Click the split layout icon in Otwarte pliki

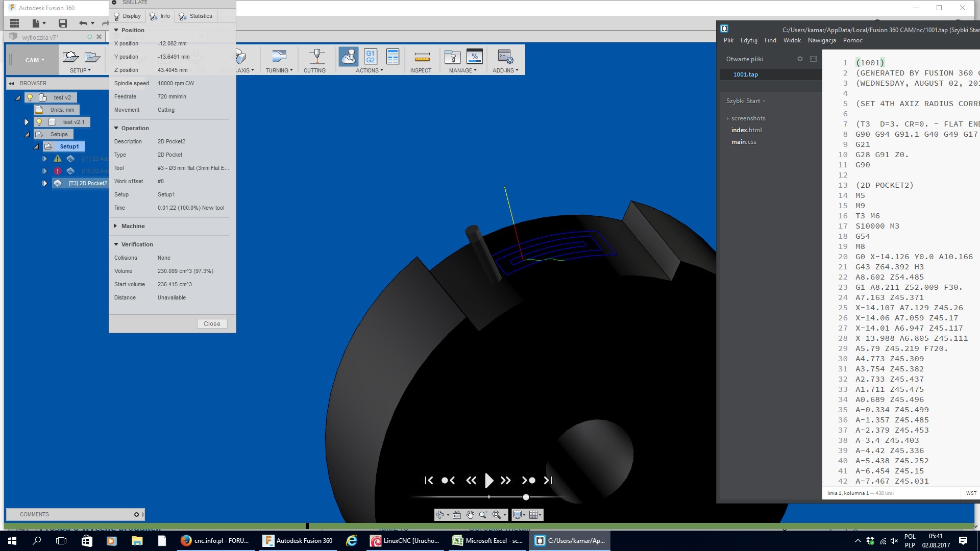(x=813, y=59)
